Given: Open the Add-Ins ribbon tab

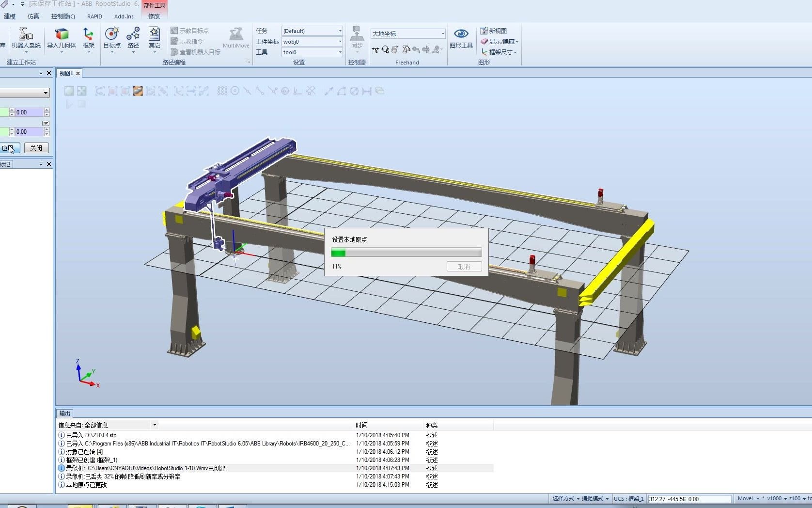Looking at the screenshot, I should [x=124, y=16].
